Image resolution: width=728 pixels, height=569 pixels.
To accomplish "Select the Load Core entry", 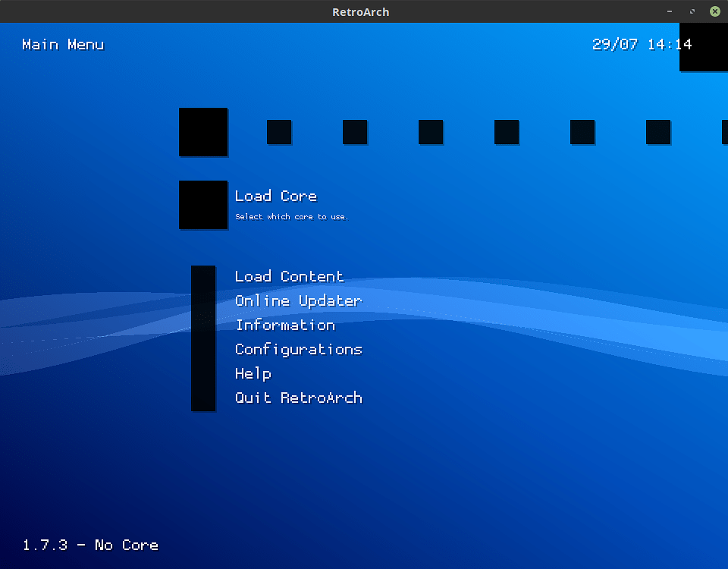I will coord(275,196).
